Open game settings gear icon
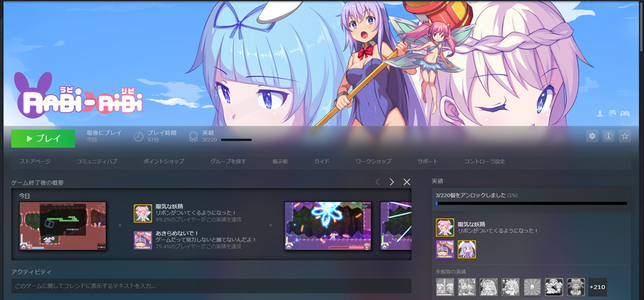The image size is (644, 300). tap(592, 136)
